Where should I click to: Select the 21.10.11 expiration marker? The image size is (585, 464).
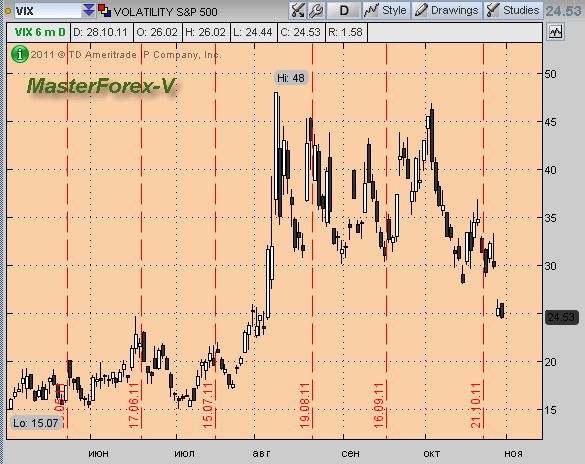476,405
